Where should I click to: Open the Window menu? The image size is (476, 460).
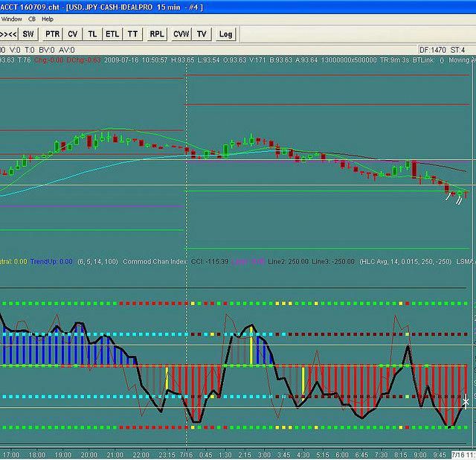[11, 19]
